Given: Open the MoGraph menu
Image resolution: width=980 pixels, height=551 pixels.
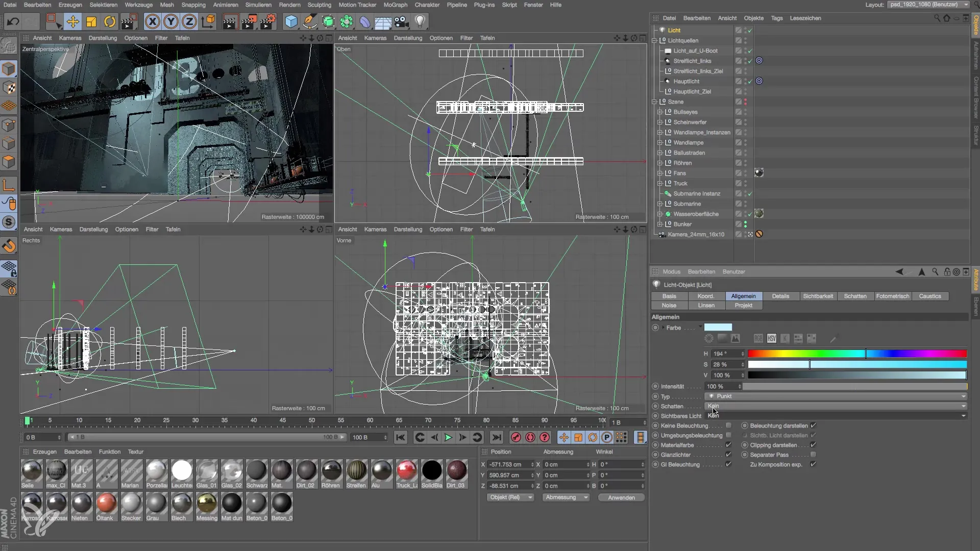Looking at the screenshot, I should click(x=395, y=5).
